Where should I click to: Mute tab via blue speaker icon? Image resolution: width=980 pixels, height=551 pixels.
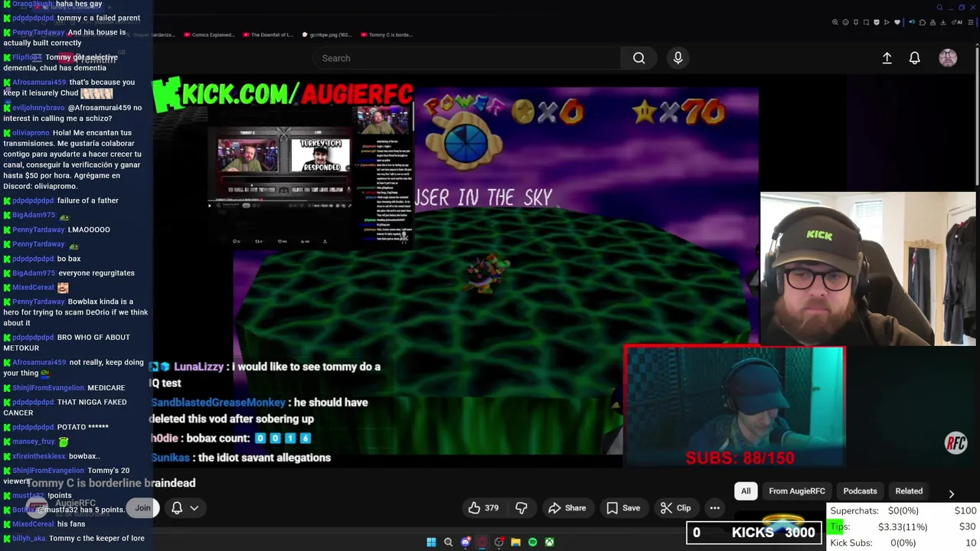click(x=912, y=22)
